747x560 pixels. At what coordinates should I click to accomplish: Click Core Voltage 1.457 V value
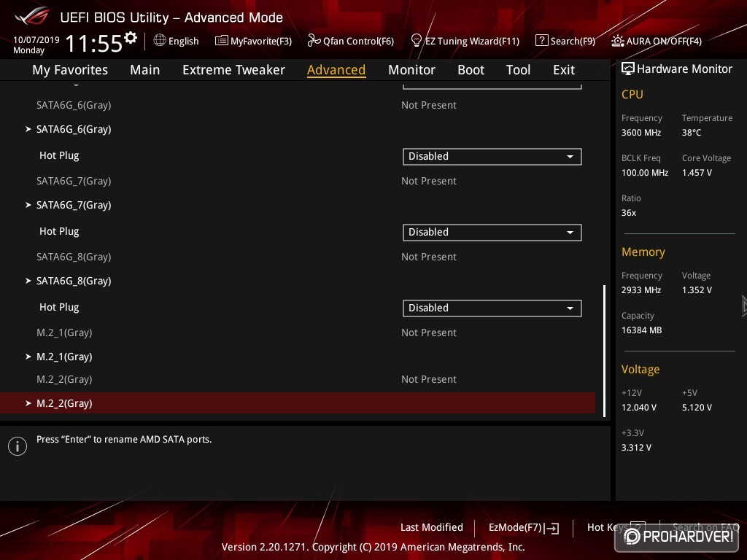[x=697, y=172]
